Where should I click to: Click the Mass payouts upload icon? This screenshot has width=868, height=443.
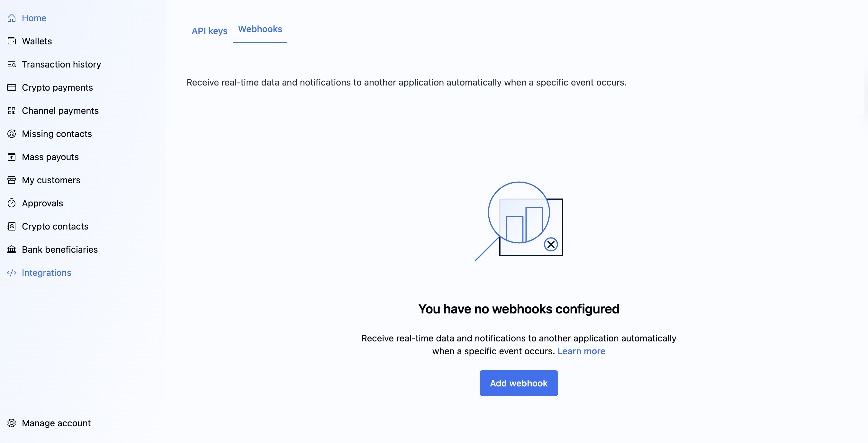pyautogui.click(x=12, y=157)
